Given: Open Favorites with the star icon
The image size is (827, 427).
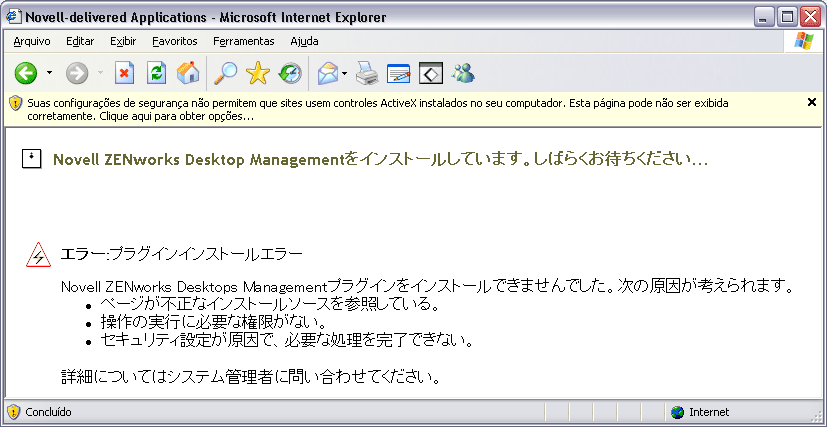Looking at the screenshot, I should 257,73.
